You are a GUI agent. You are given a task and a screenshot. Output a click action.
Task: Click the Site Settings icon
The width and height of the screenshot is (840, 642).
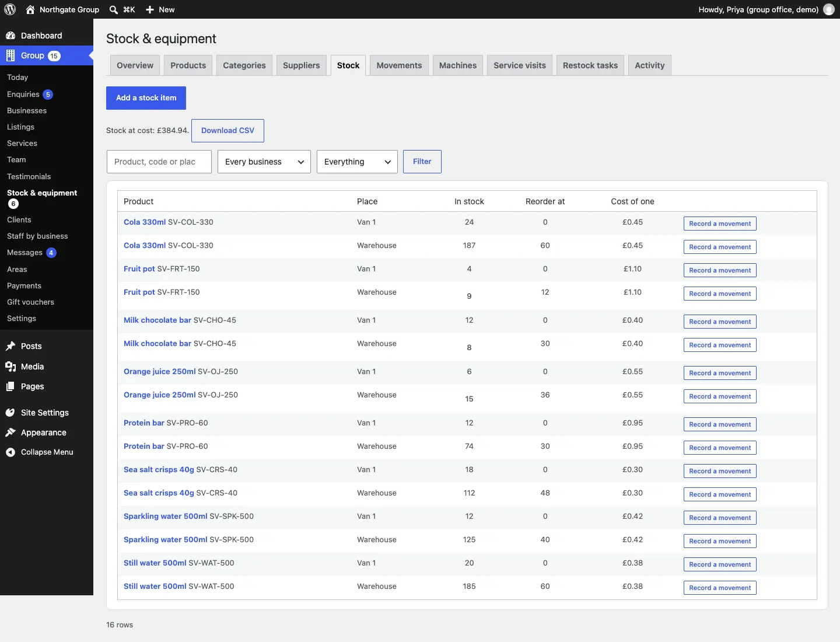[10, 413]
